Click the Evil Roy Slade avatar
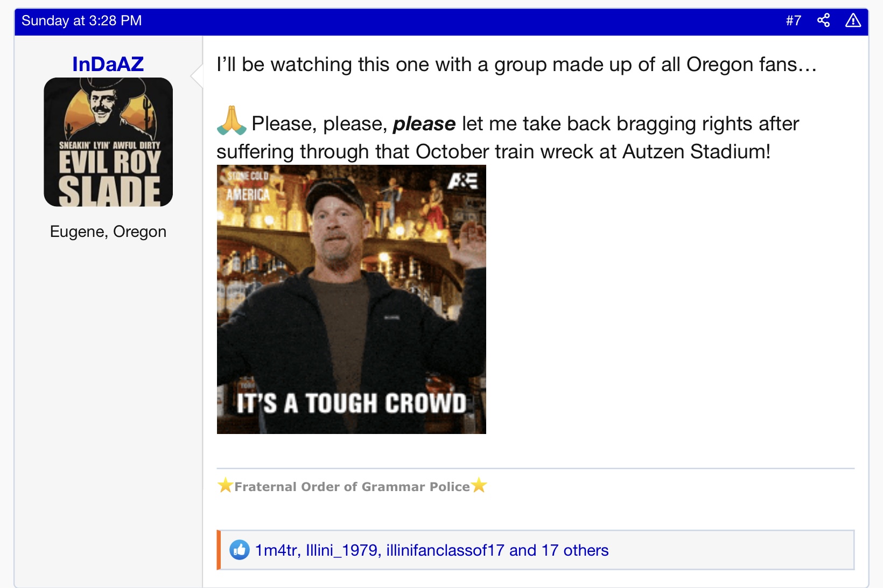The image size is (883, 588). tap(108, 142)
